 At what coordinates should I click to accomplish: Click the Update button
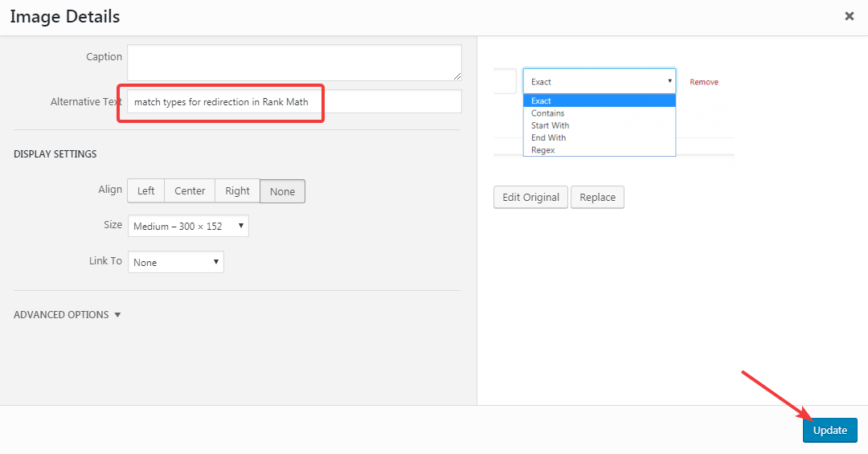click(829, 431)
